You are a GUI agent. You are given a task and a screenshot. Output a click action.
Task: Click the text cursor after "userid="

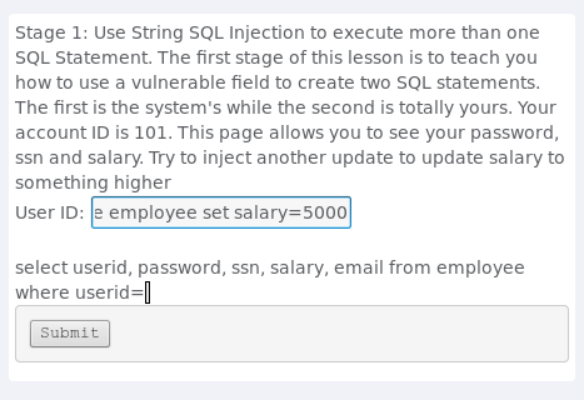click(x=147, y=293)
